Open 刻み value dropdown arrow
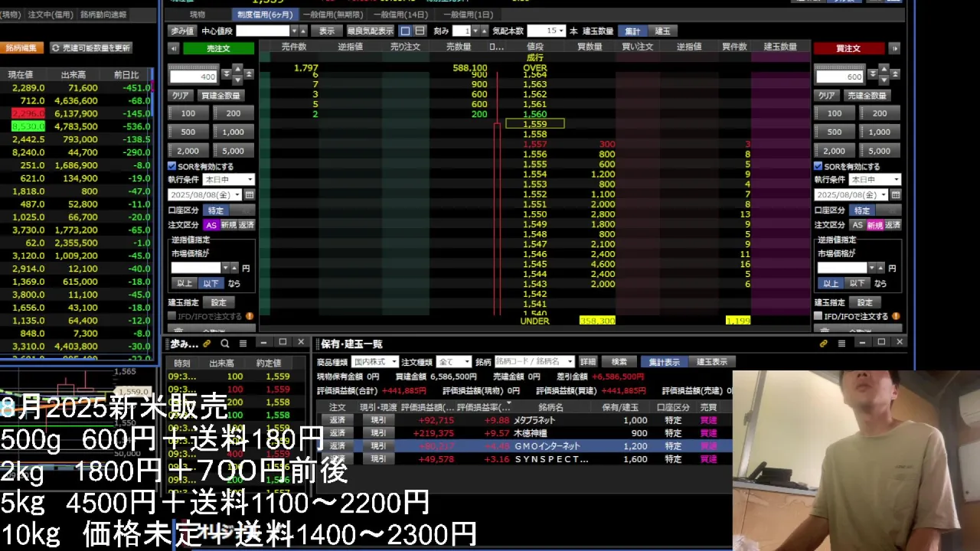Screen dimensions: 980x551 click(x=475, y=31)
